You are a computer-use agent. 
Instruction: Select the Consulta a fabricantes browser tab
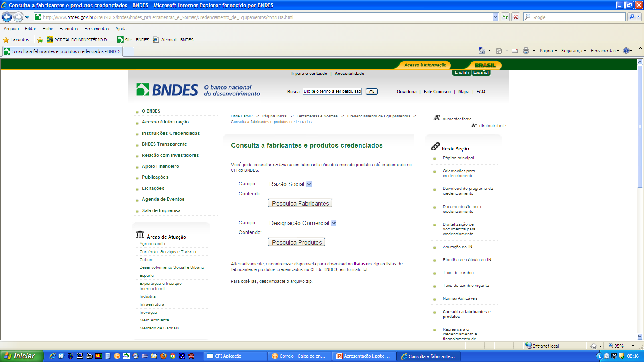(62, 51)
